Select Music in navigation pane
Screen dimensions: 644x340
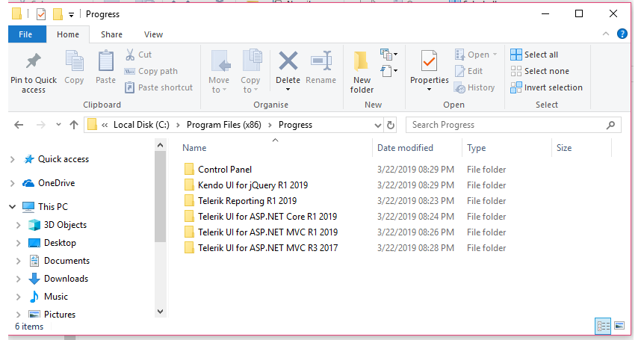click(56, 297)
